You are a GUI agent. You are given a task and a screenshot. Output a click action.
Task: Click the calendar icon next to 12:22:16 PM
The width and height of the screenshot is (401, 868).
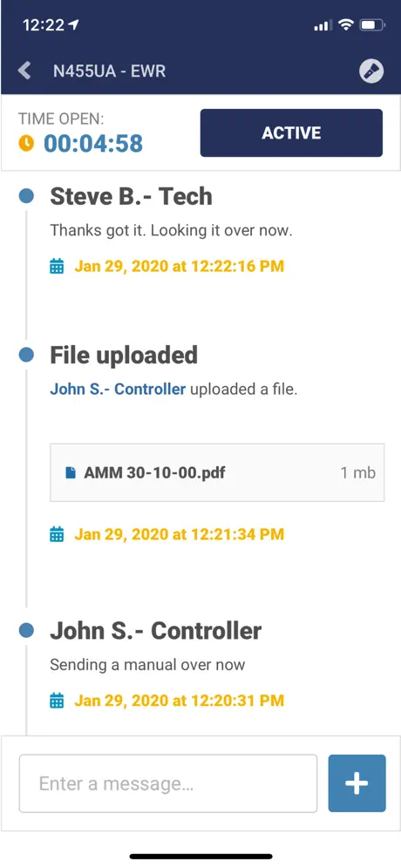pos(57,267)
